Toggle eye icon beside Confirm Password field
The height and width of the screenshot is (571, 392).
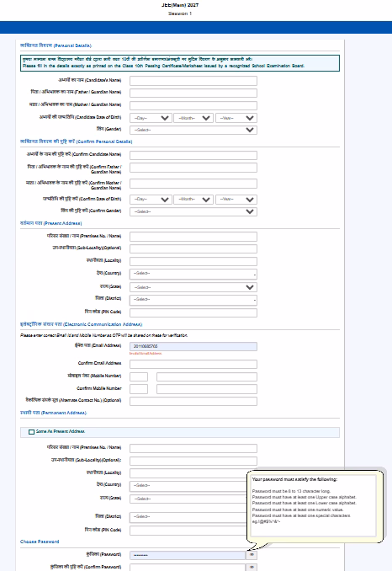(x=252, y=568)
